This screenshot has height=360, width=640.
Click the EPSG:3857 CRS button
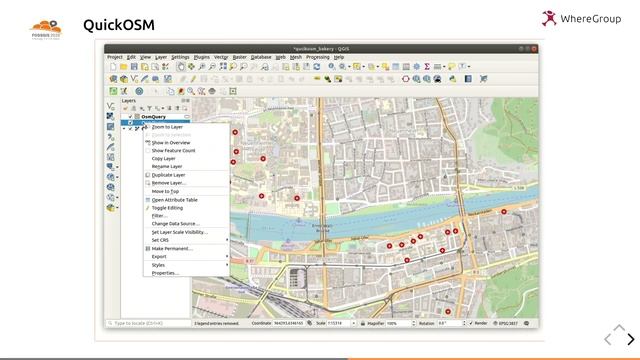click(505, 323)
